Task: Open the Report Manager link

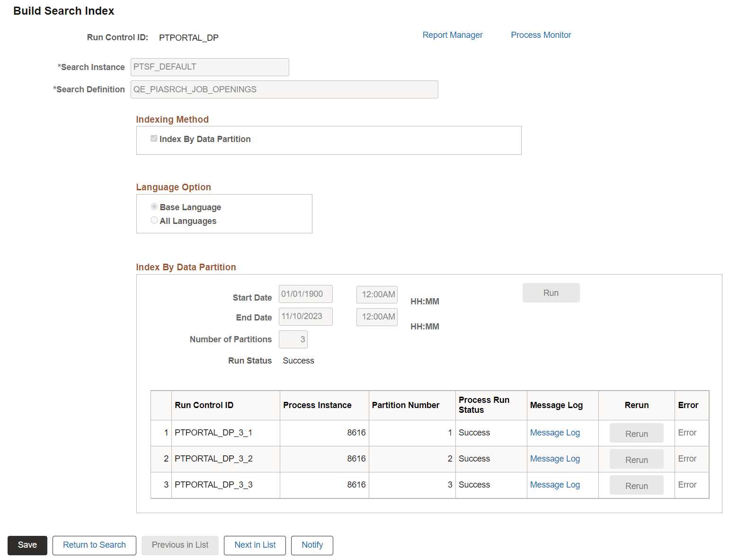Action: [x=452, y=35]
